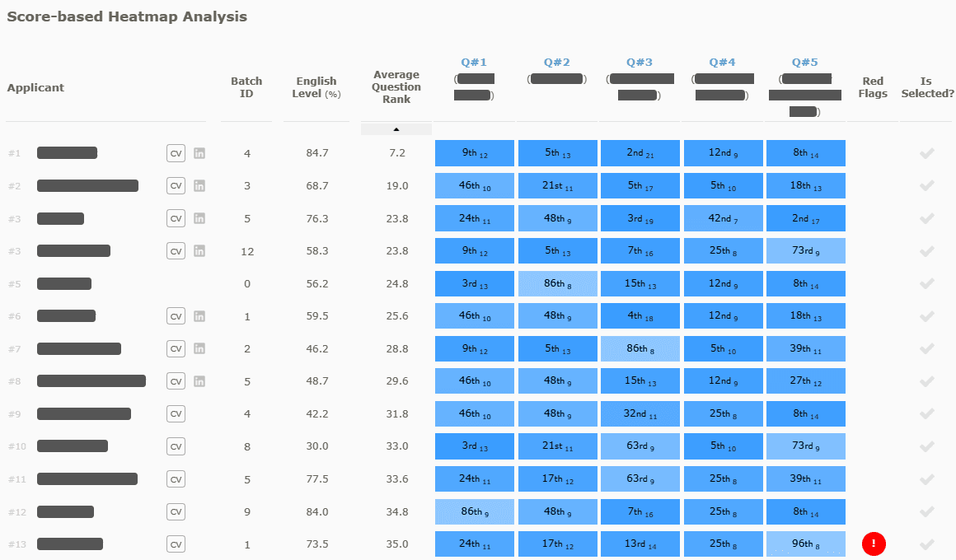The height and width of the screenshot is (560, 956).
Task: Sort by English Level column header
Action: (x=316, y=87)
